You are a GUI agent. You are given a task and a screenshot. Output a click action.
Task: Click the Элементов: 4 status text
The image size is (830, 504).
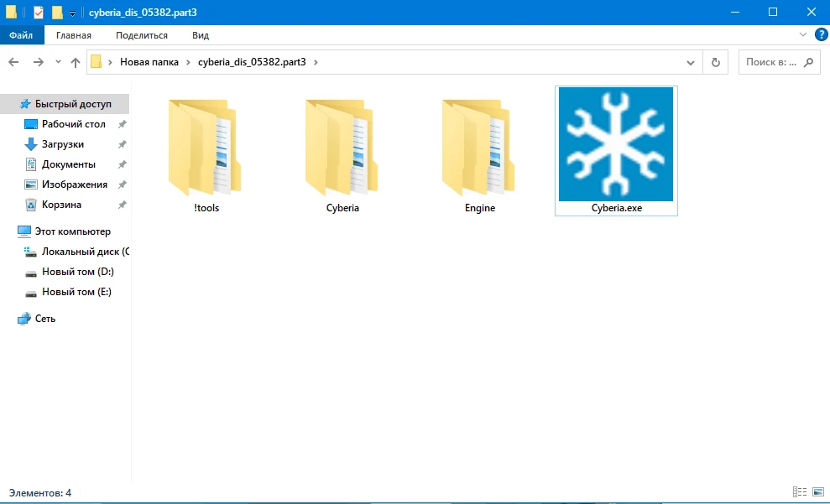coord(39,493)
